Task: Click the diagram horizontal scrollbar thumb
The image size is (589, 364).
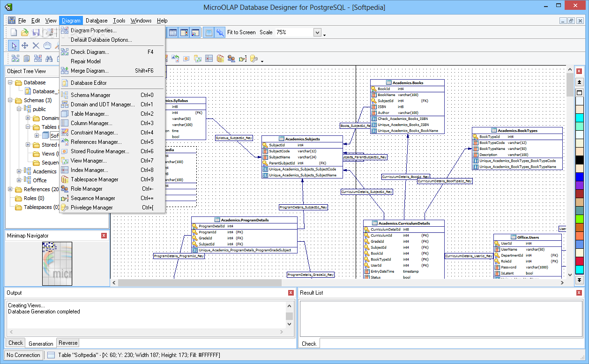Action: pos(200,282)
